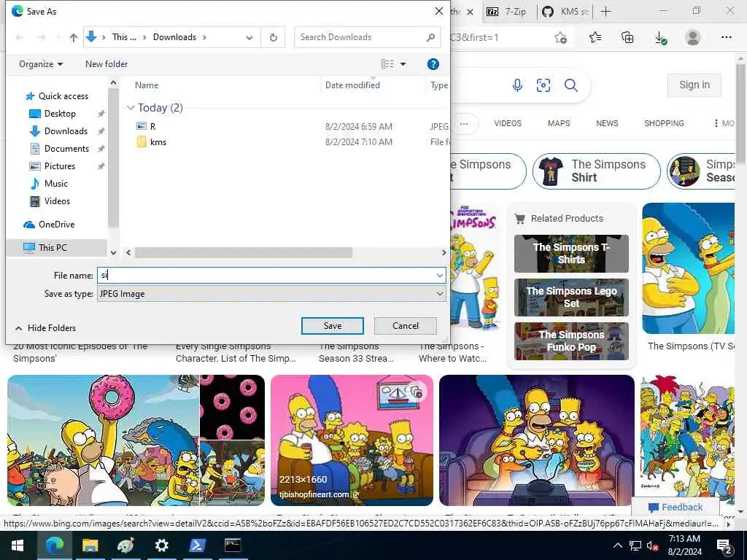The image size is (747, 560).
Task: Open File Explorer from taskbar
Action: [x=90, y=545]
